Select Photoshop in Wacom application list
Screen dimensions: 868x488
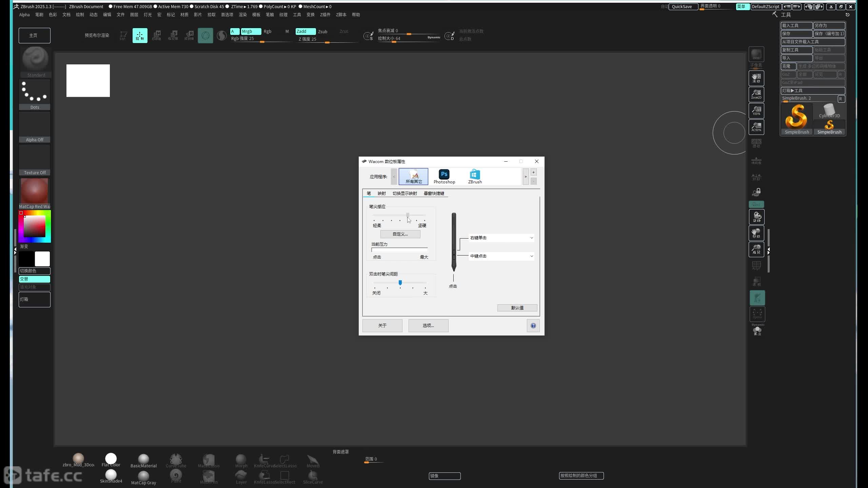pos(444,177)
